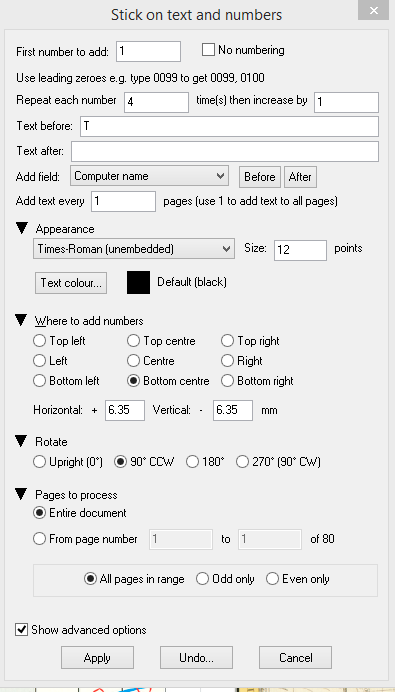Select 270° (90° CW) rotation
Image resolution: width=395 pixels, height=692 pixels.
242,462
